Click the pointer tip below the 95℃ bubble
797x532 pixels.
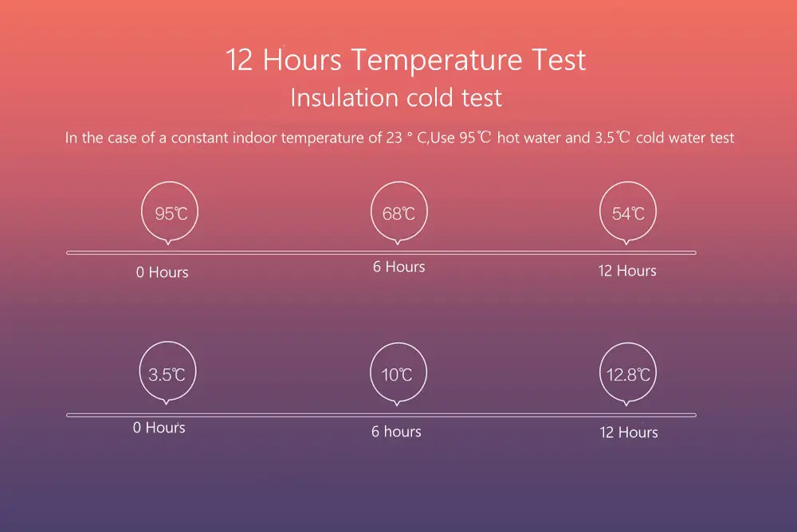[168, 243]
